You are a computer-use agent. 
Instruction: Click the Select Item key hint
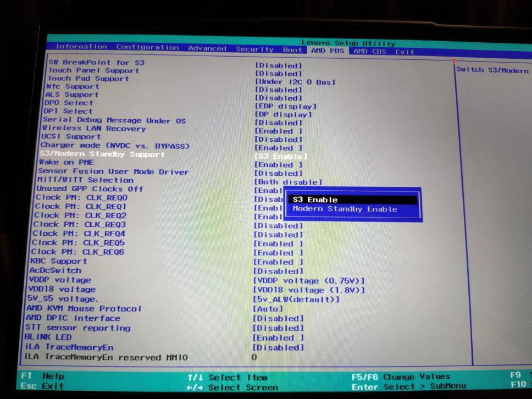coord(228,378)
